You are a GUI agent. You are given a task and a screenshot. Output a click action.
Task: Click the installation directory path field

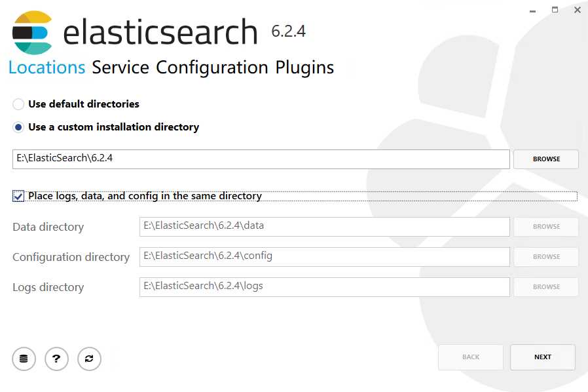coord(261,159)
